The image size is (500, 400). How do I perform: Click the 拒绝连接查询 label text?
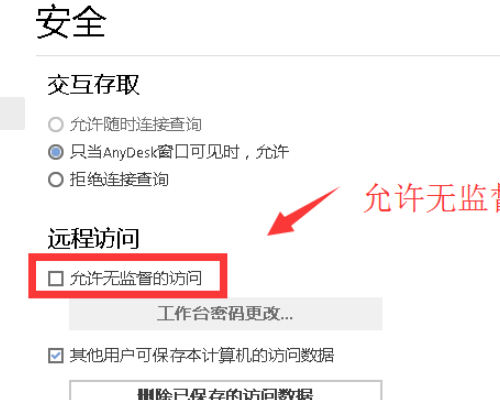[119, 180]
